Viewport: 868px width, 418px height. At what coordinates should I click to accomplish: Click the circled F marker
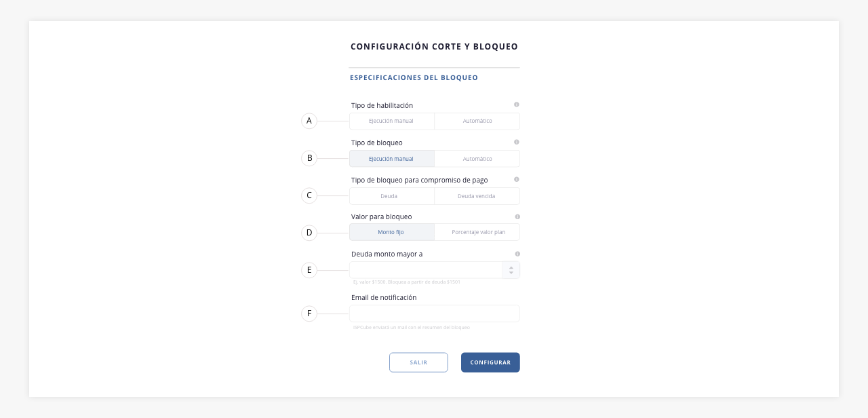coord(309,313)
